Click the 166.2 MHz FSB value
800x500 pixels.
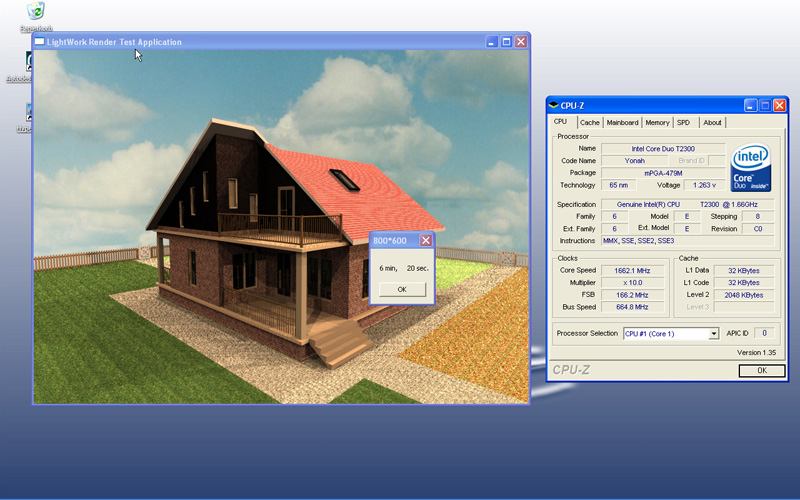(x=632, y=295)
